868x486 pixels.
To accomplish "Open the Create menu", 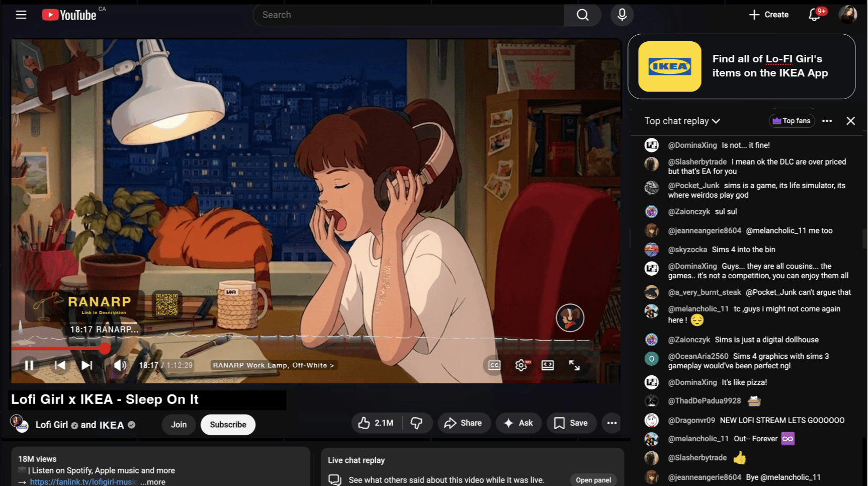I will coord(768,15).
